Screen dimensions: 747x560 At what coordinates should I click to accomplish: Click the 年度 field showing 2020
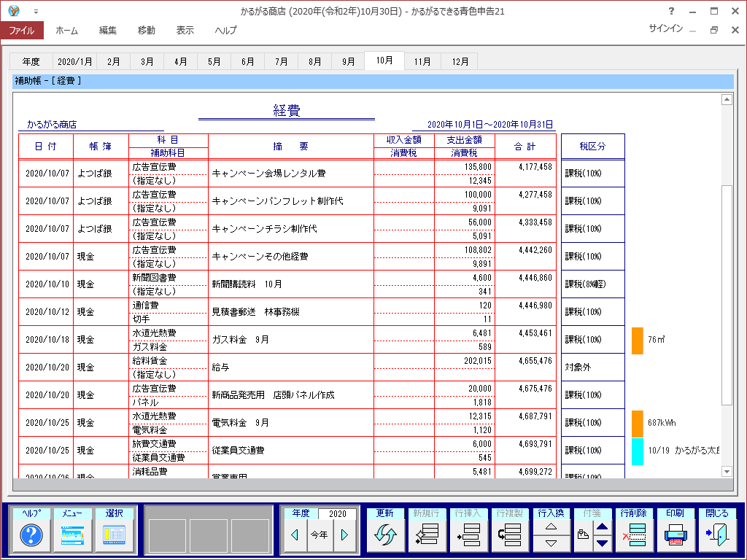pyautogui.click(x=337, y=513)
